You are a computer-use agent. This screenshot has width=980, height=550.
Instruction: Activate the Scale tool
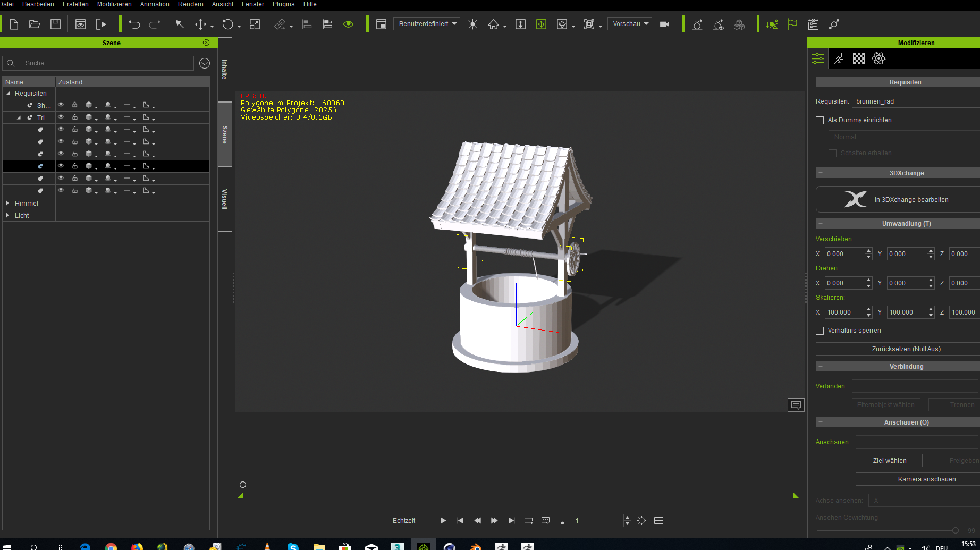click(x=255, y=24)
